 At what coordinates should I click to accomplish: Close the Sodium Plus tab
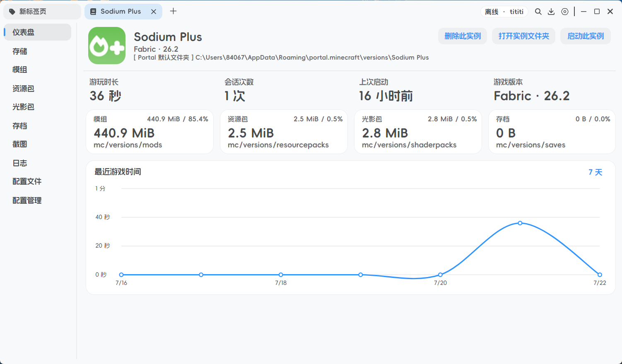click(x=154, y=12)
